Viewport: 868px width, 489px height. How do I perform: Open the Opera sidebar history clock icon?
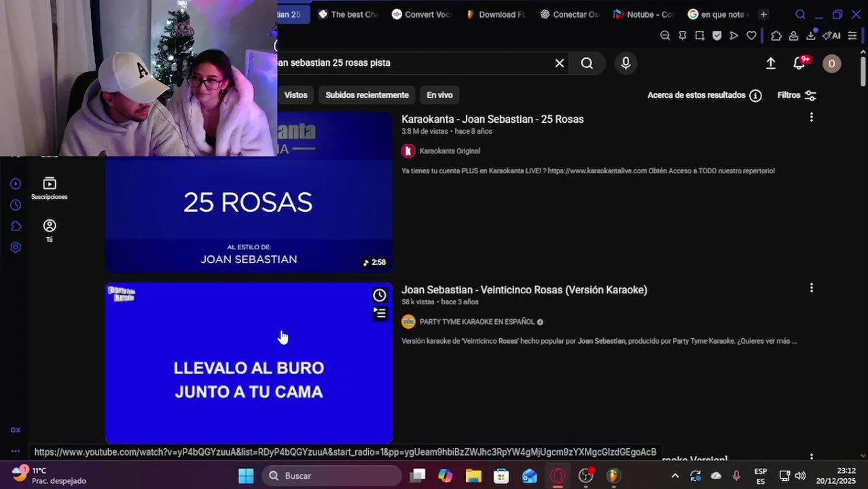click(x=16, y=205)
